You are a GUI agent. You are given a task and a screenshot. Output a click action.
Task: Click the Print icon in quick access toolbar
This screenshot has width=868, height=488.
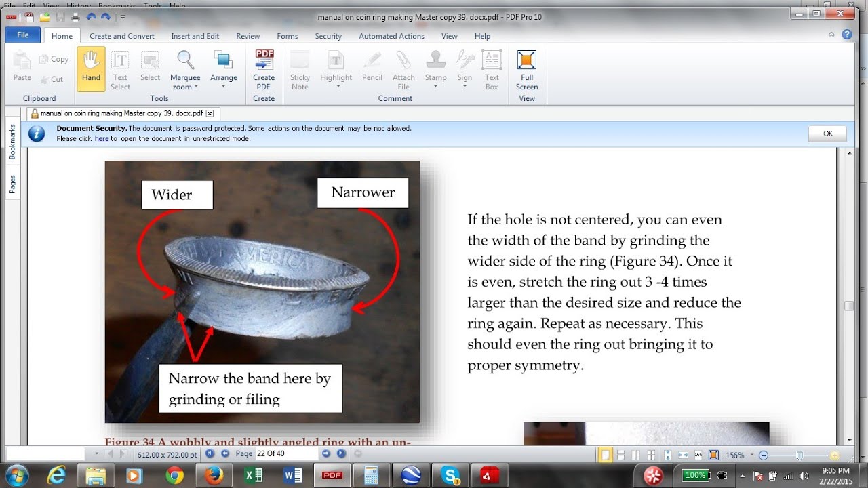(75, 17)
